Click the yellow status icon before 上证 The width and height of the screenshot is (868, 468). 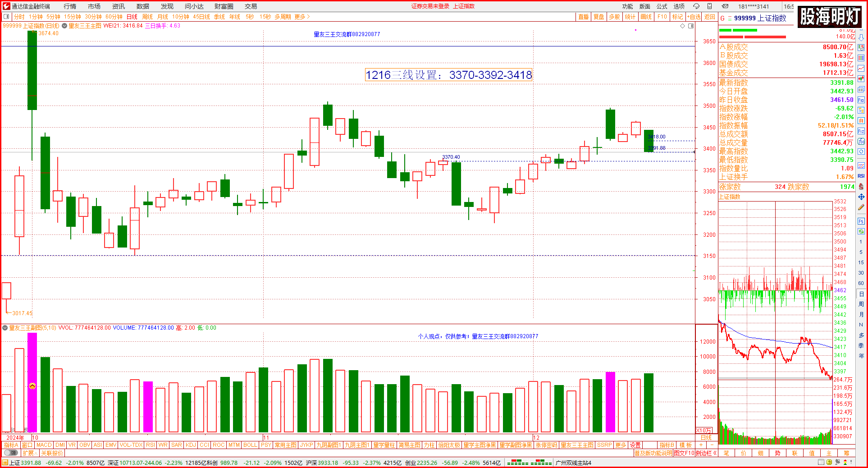pyautogui.click(x=5, y=463)
